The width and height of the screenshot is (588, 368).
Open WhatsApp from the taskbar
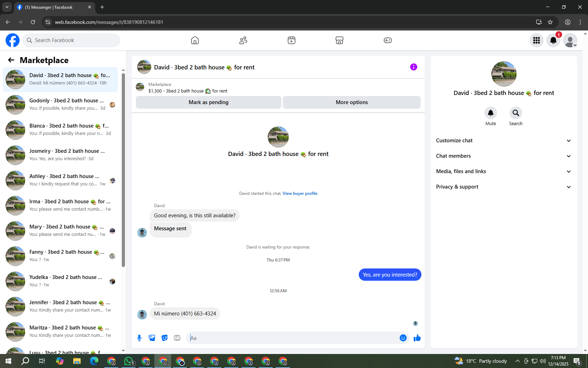pyautogui.click(x=129, y=361)
